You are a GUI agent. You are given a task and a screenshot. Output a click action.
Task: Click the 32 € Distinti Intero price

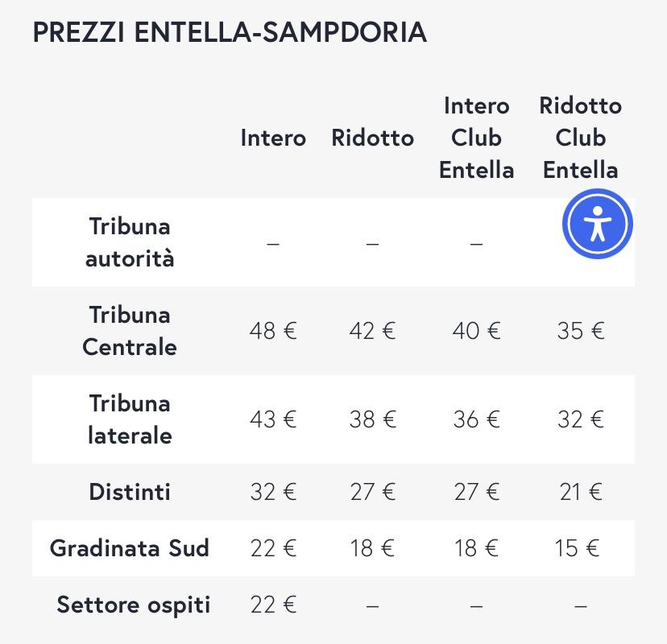tap(273, 492)
